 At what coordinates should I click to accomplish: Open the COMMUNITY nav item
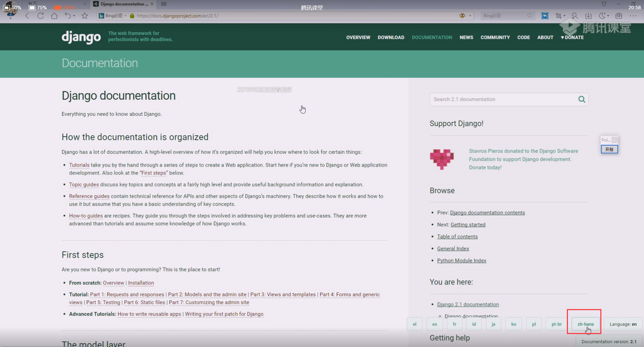click(x=495, y=38)
